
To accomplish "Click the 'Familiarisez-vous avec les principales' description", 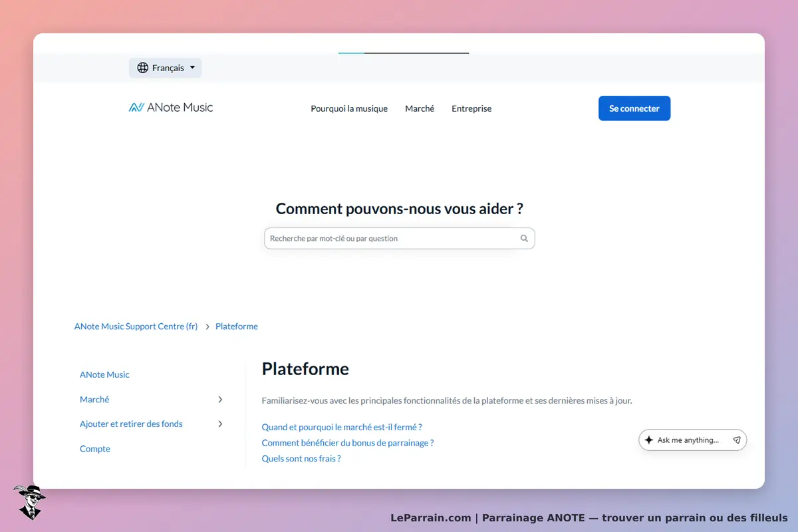I will (x=447, y=401).
